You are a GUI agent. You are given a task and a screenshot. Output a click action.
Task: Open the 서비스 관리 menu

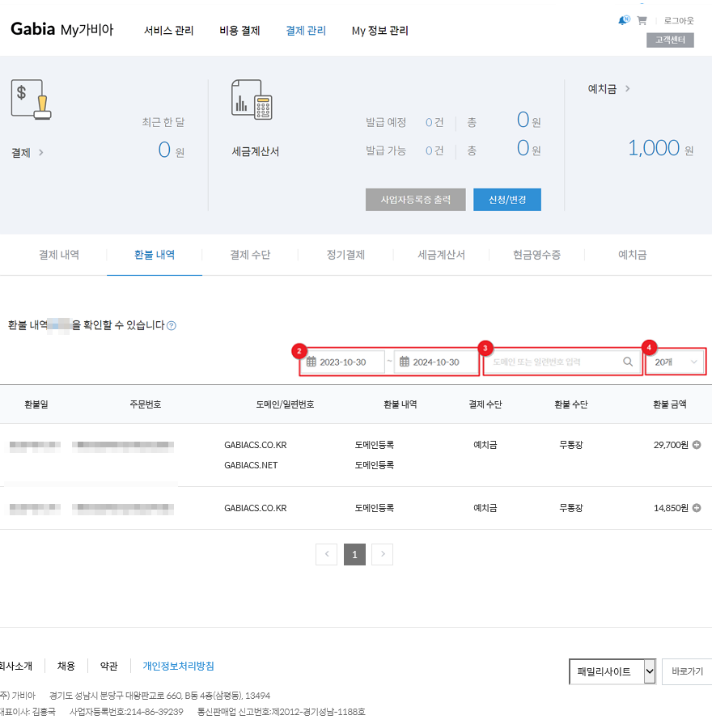(x=168, y=31)
